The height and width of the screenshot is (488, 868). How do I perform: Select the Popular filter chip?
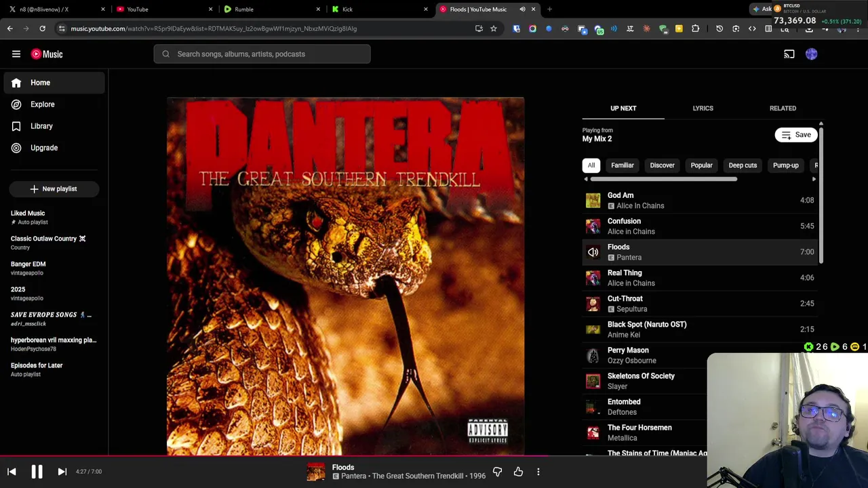pos(701,165)
